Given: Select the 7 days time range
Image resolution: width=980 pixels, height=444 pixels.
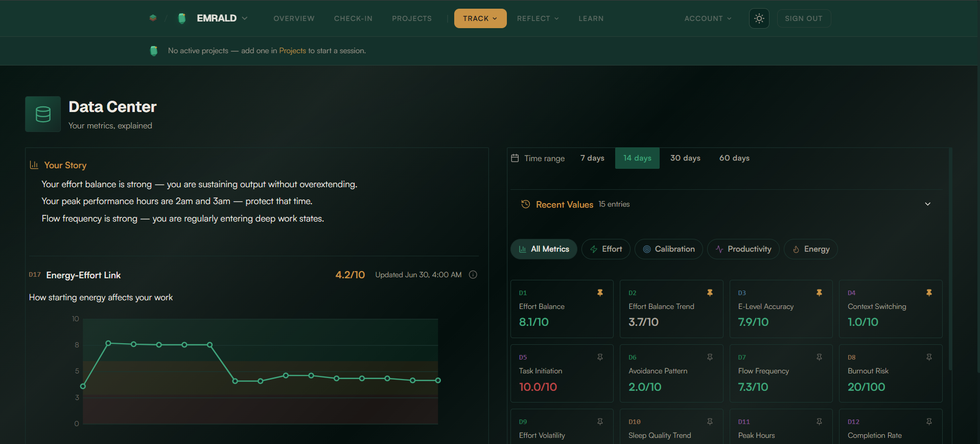Looking at the screenshot, I should pyautogui.click(x=592, y=158).
